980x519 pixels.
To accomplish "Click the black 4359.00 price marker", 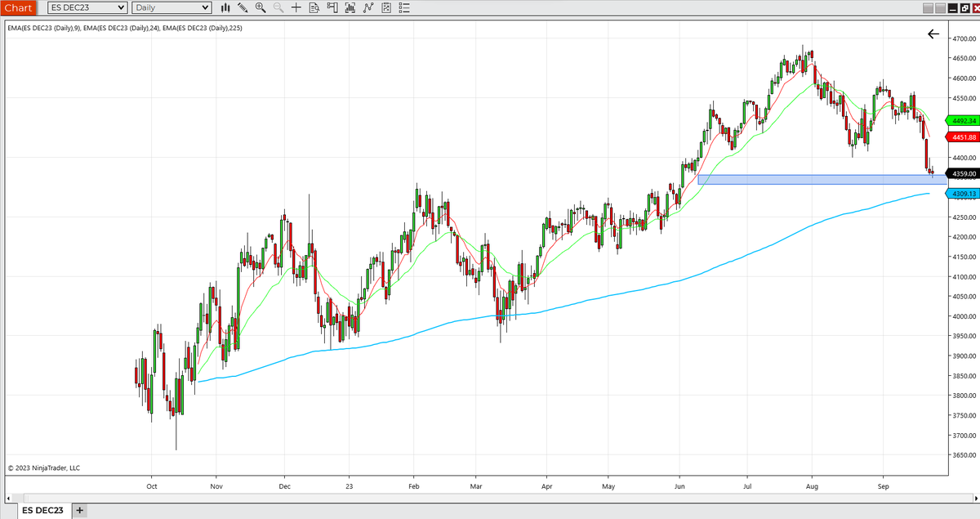I will click(962, 173).
